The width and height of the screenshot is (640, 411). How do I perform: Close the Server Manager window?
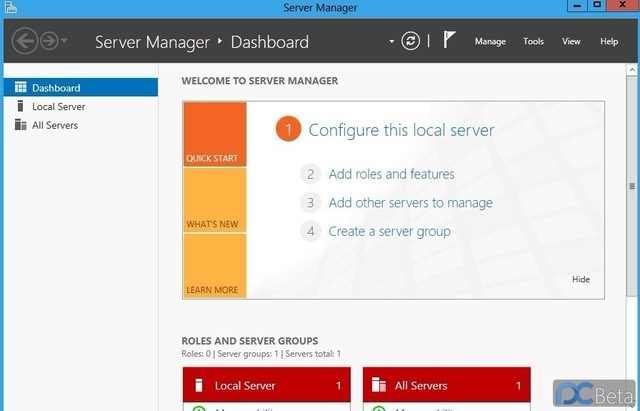pos(623,5)
